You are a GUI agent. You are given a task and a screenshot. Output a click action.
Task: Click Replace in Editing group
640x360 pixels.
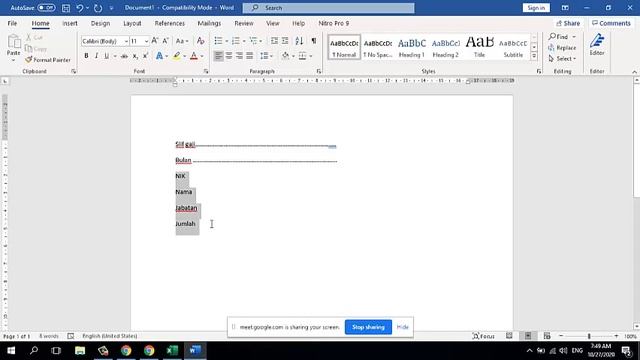coord(562,48)
